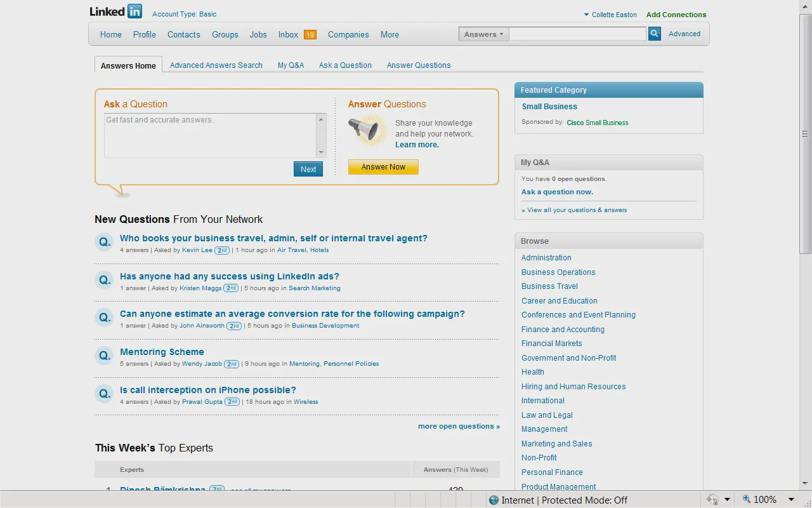The height and width of the screenshot is (508, 812).
Task: Click the privacy lock icon in status bar
Action: (x=712, y=500)
